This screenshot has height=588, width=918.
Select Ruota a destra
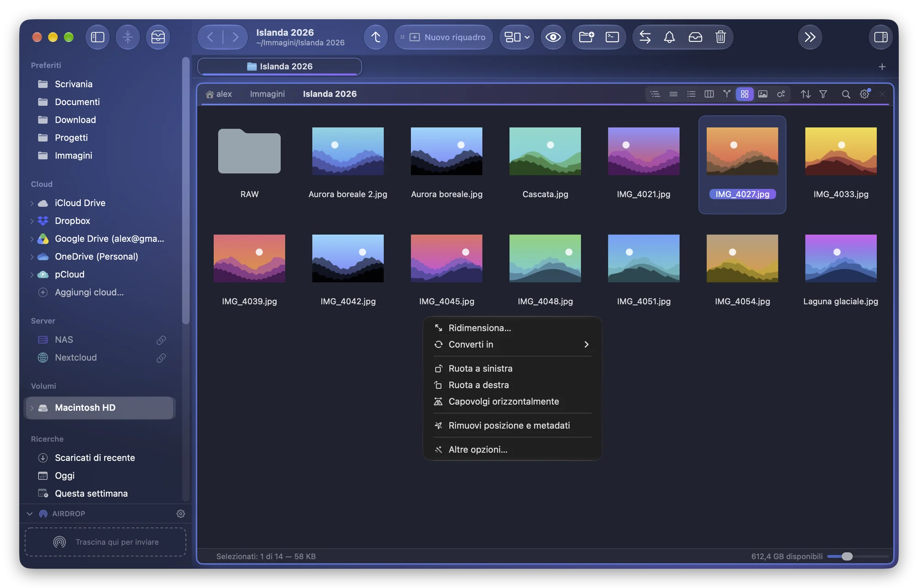click(512, 385)
